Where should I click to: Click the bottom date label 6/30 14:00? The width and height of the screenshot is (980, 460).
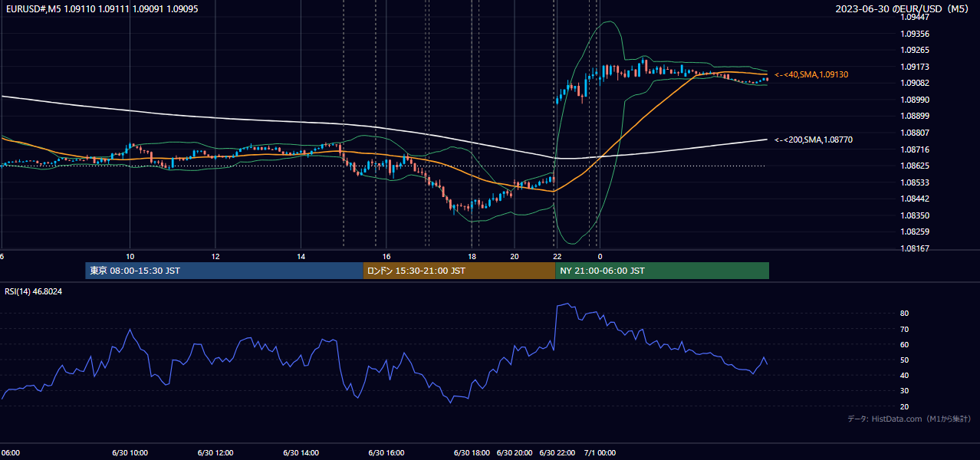[301, 453]
